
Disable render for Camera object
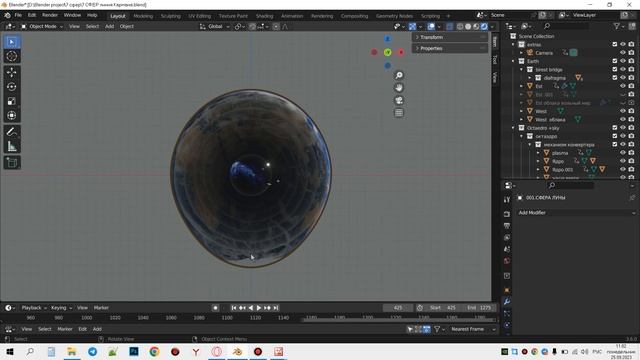pyautogui.click(x=631, y=53)
